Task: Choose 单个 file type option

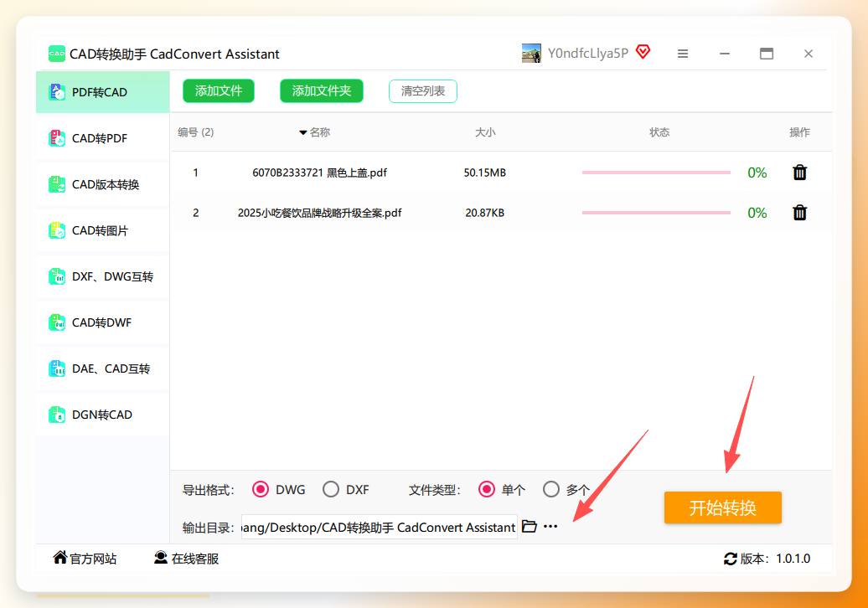Action: tap(487, 490)
